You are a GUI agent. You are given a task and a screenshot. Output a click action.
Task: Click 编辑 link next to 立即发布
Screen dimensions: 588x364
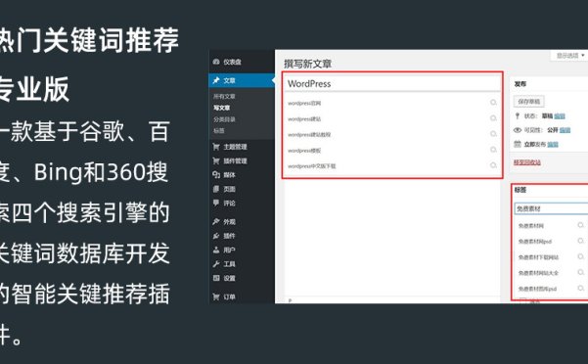553,144
